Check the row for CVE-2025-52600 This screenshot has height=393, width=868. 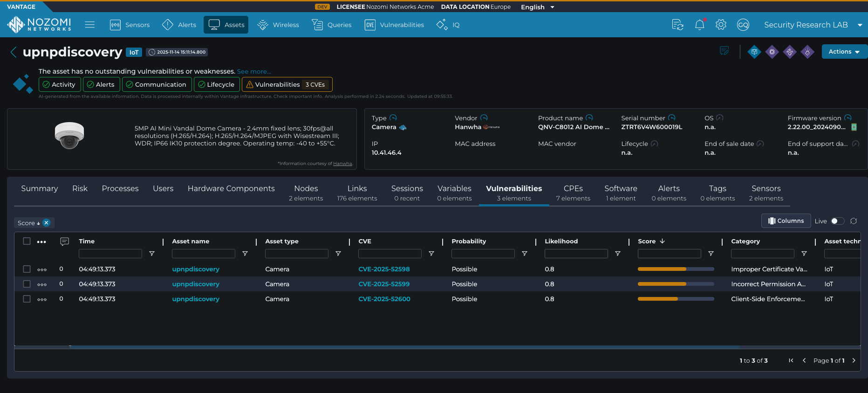point(27,299)
